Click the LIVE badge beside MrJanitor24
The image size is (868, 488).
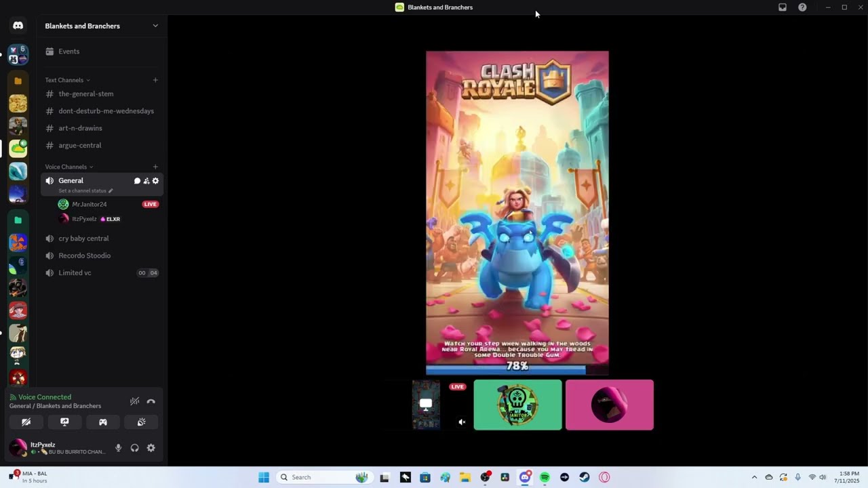pyautogui.click(x=151, y=204)
